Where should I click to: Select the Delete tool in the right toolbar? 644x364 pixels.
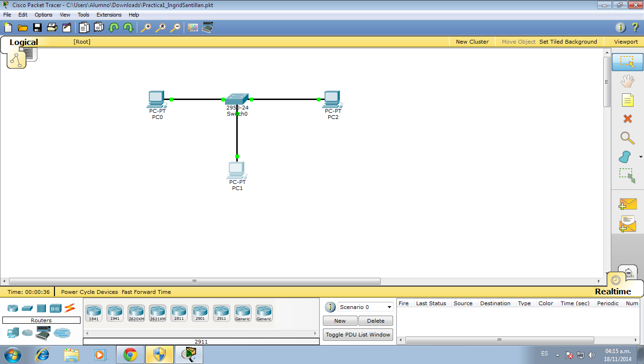tap(627, 119)
